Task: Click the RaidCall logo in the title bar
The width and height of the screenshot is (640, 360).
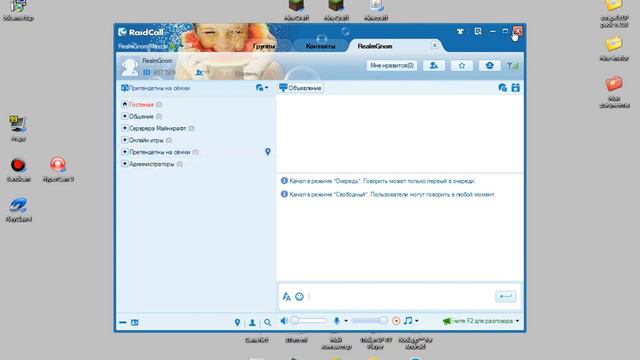Action: click(141, 32)
